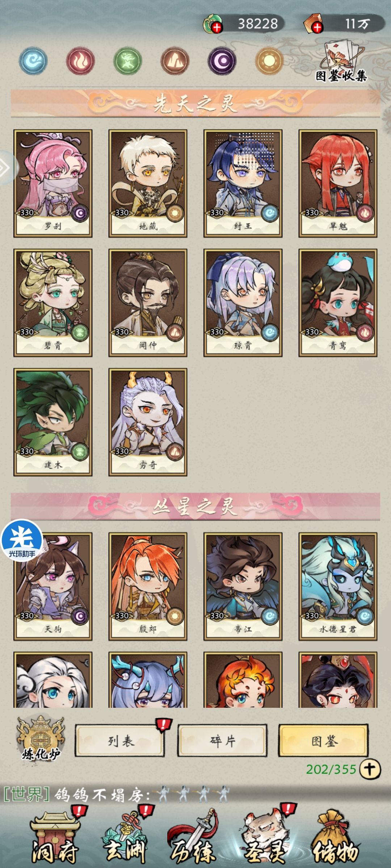The height and width of the screenshot is (868, 391).
Task: Switch to the 列表 tab
Action: click(120, 741)
